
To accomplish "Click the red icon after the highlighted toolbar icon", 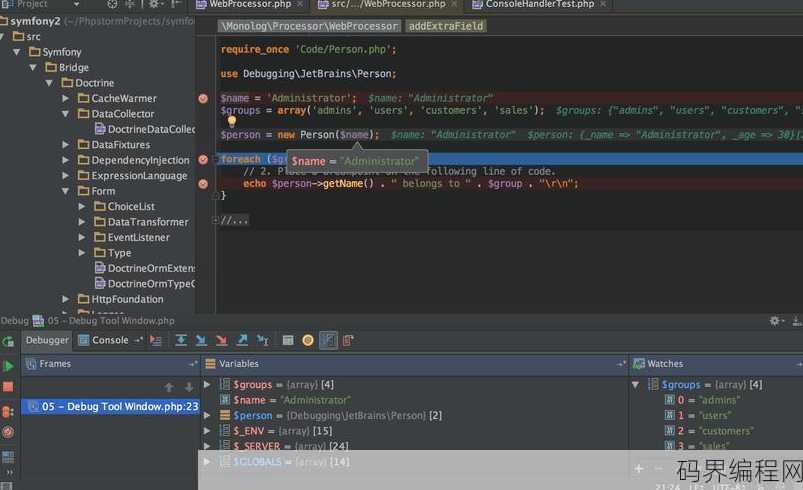I will point(348,340).
